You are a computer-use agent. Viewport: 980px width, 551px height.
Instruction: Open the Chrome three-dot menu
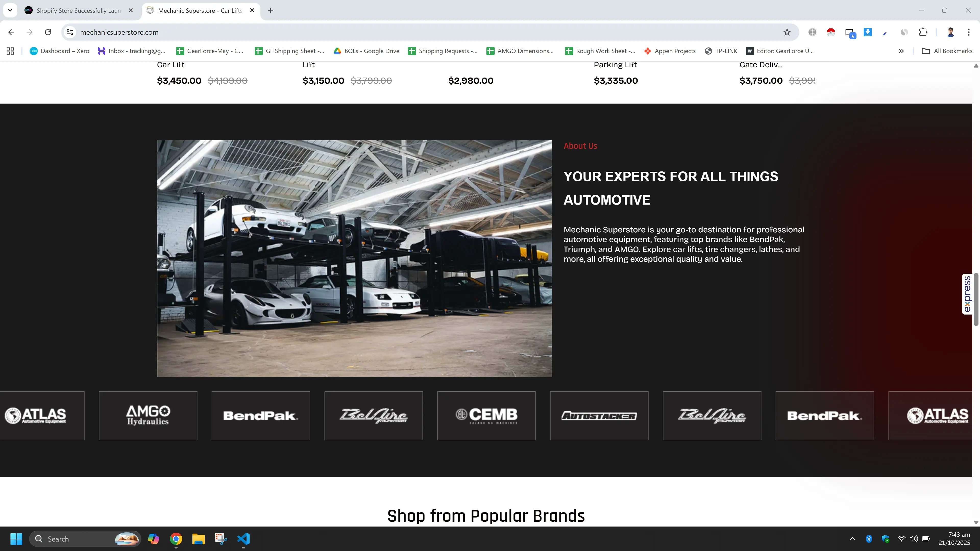(968, 32)
